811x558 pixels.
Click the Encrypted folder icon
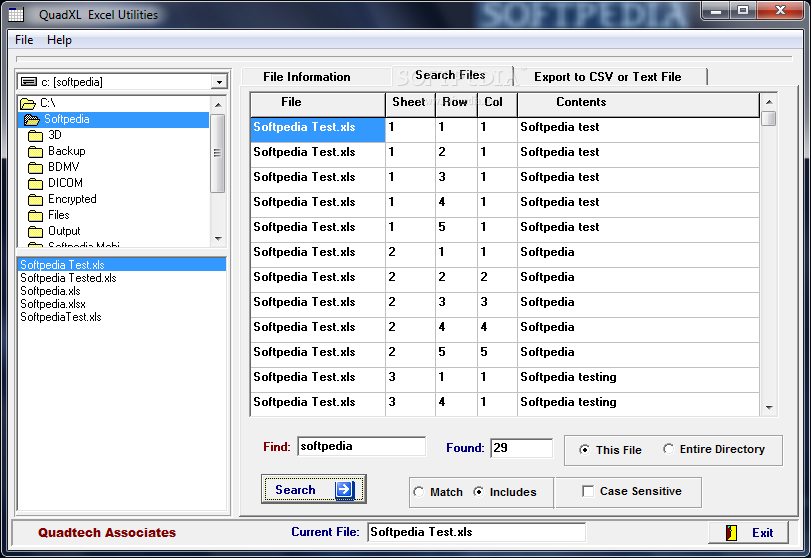[x=36, y=200]
